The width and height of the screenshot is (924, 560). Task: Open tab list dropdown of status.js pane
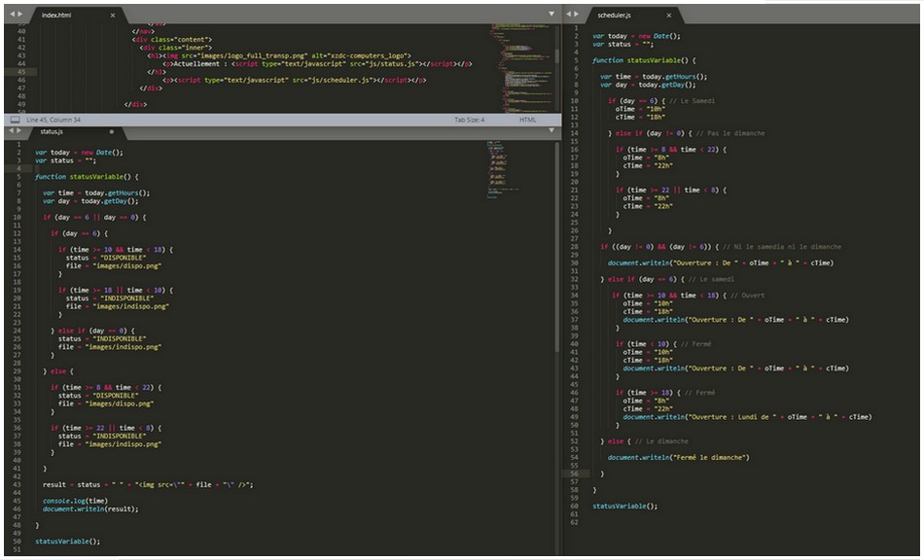pos(552,130)
